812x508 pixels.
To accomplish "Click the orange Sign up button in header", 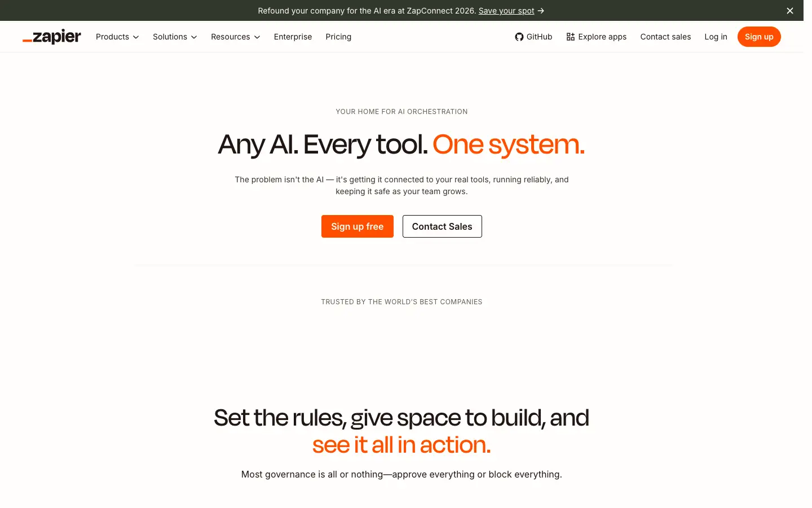I will click(x=759, y=37).
